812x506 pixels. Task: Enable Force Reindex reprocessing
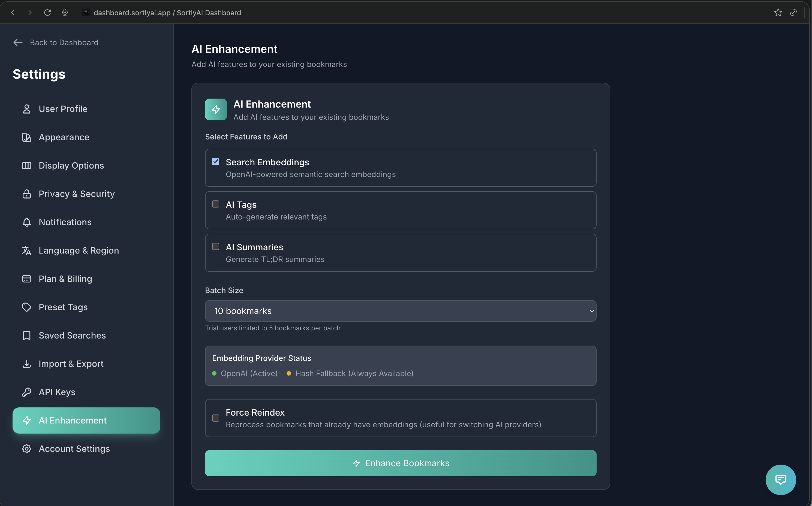coord(216,418)
